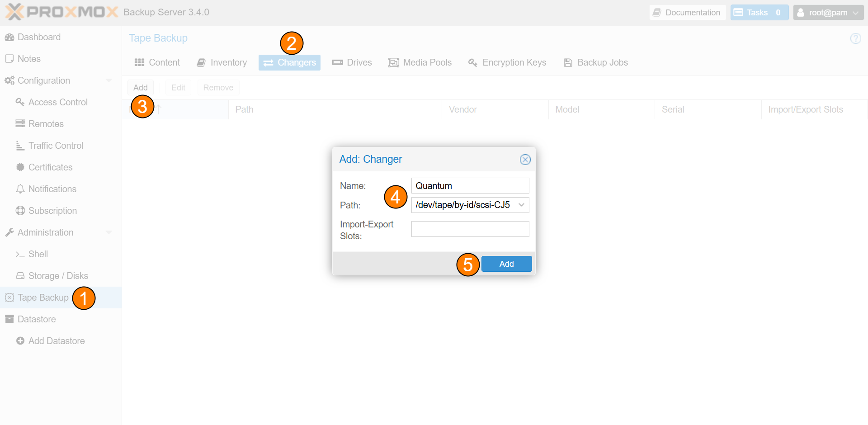Switch to the Media Pools tab
This screenshot has height=425, width=868.
coord(420,62)
